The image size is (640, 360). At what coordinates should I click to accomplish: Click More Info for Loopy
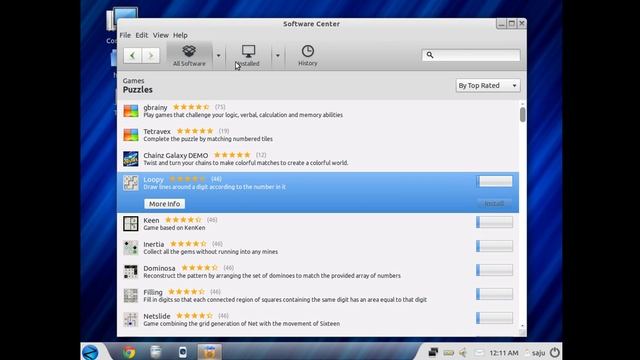point(164,204)
